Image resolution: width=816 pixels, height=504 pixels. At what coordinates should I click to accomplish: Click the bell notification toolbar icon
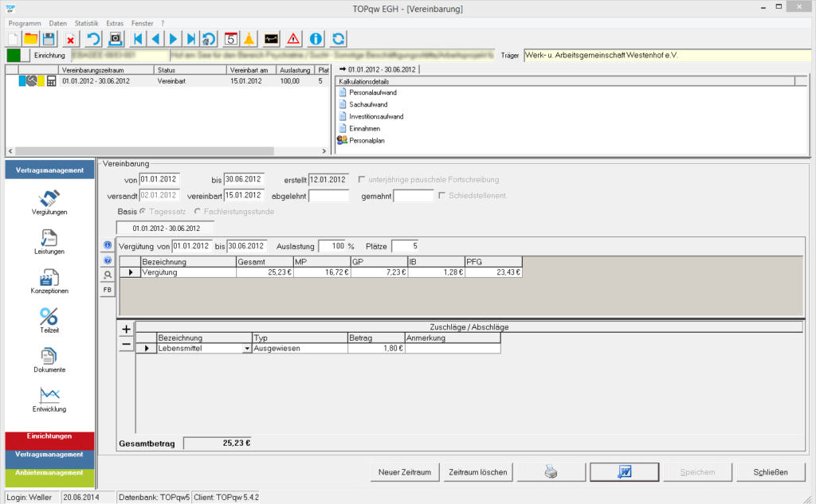(249, 38)
